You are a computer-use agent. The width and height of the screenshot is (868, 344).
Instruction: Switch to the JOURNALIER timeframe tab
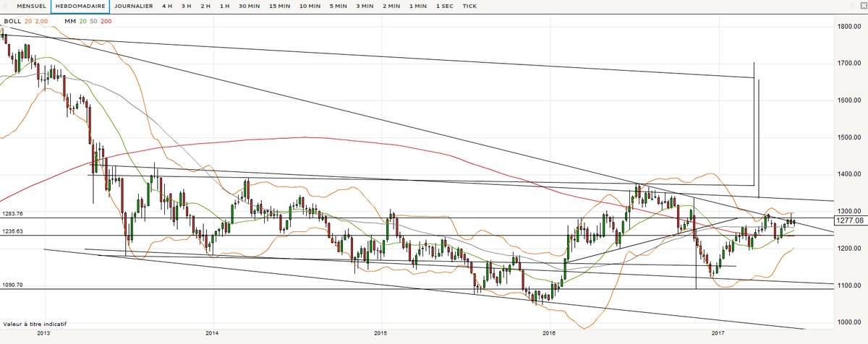click(x=133, y=6)
